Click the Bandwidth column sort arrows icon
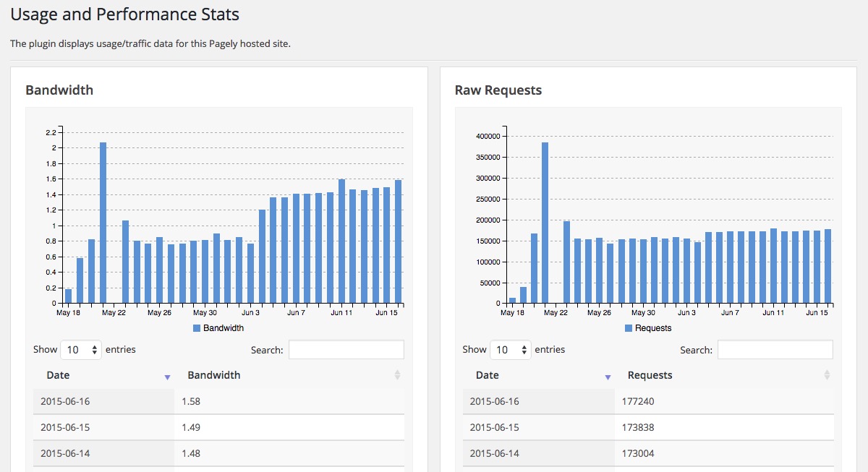868x472 pixels. coord(396,375)
